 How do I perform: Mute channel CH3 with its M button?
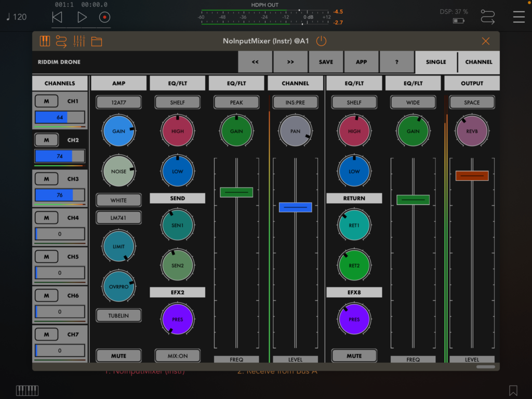[x=46, y=179]
